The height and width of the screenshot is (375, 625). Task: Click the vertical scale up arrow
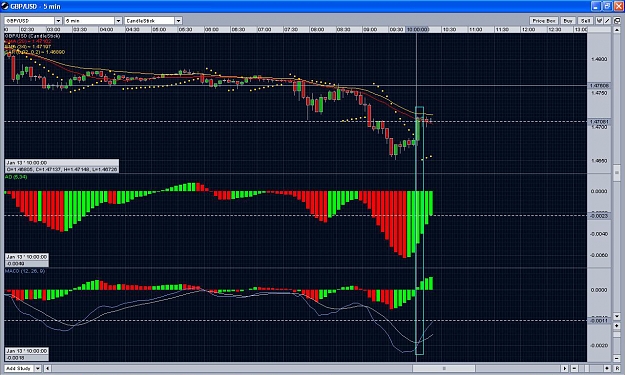point(617,30)
